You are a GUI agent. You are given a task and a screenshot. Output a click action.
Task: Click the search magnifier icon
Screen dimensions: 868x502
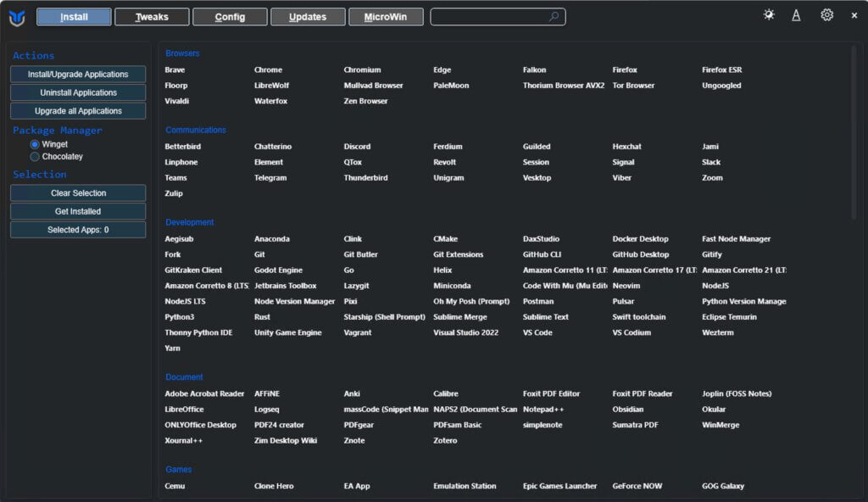click(554, 17)
